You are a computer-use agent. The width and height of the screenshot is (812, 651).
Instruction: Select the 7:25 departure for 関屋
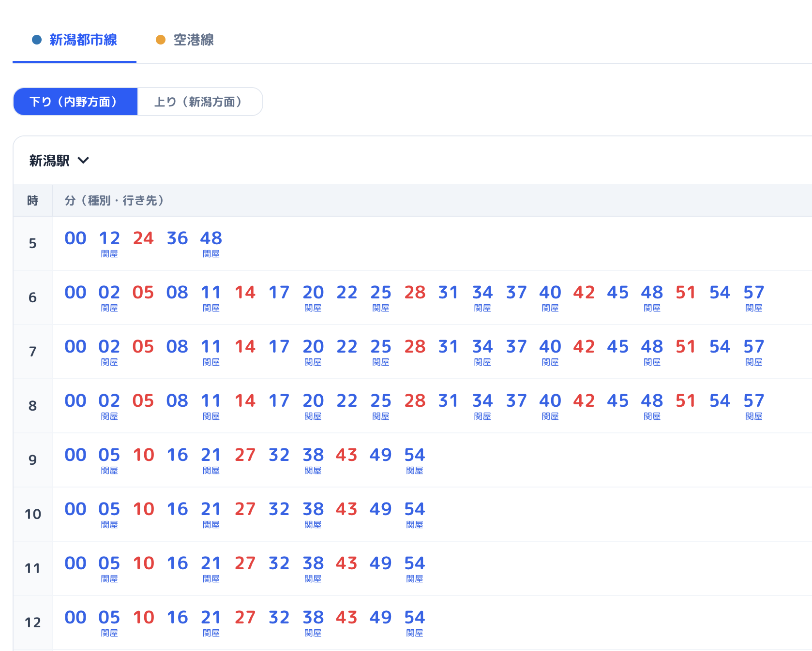(381, 352)
